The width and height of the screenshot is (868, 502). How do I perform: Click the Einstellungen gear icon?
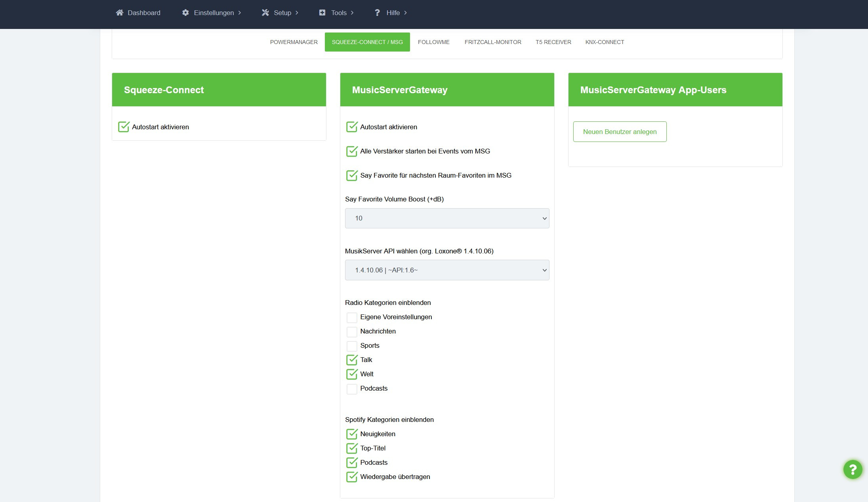tap(185, 13)
